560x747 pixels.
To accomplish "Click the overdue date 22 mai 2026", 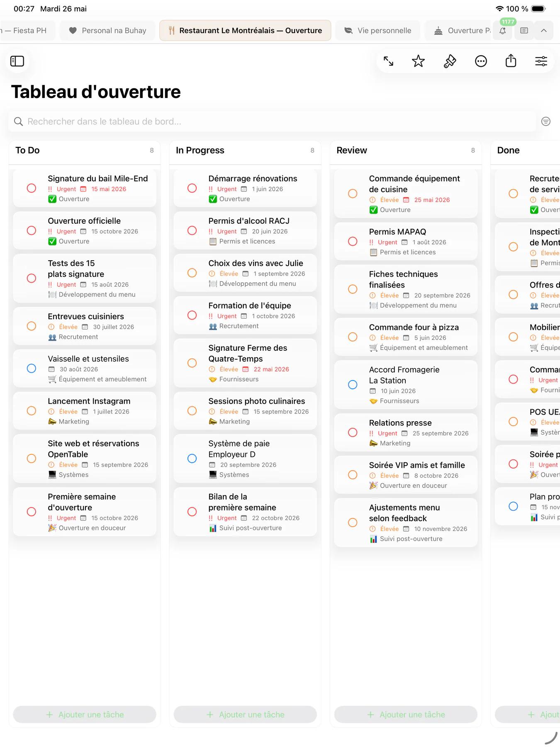I will [x=271, y=369].
